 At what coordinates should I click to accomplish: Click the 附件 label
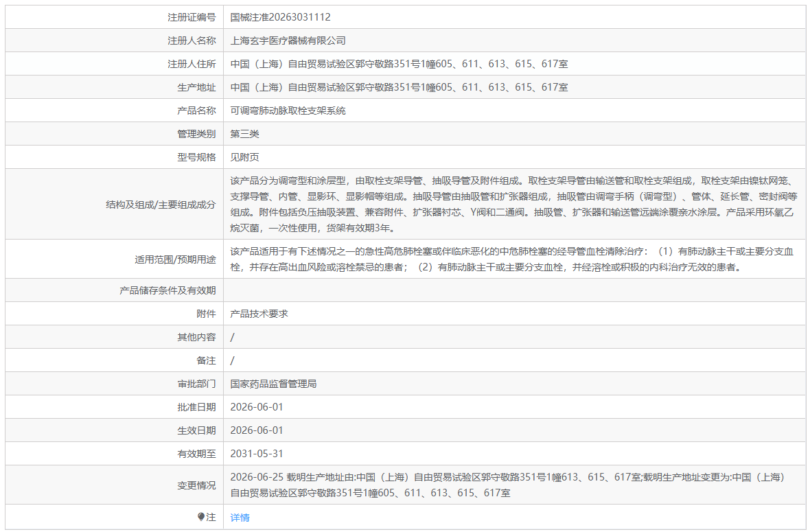(206, 314)
